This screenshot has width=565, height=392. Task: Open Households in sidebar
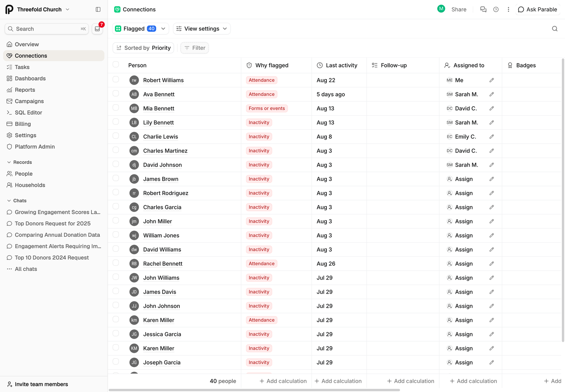click(54, 185)
